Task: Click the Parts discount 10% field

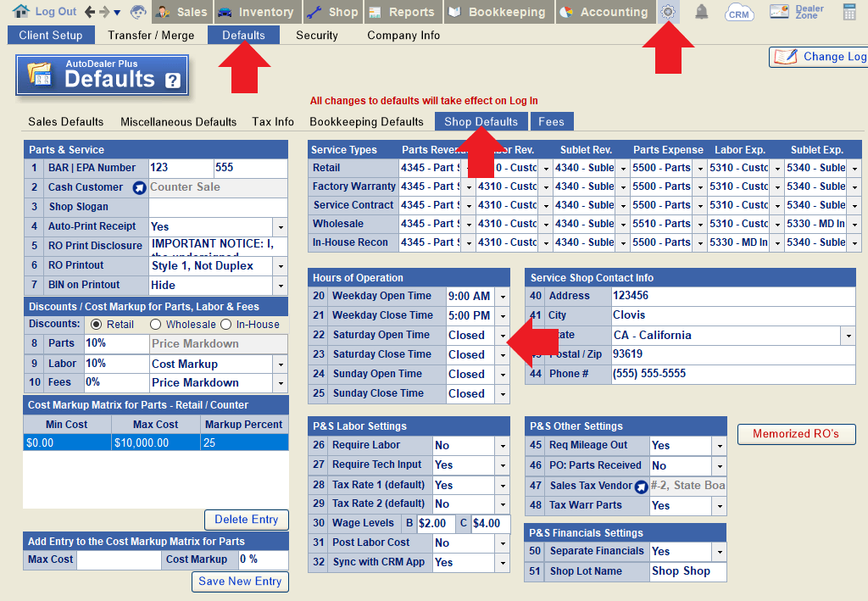Action: 116,343
